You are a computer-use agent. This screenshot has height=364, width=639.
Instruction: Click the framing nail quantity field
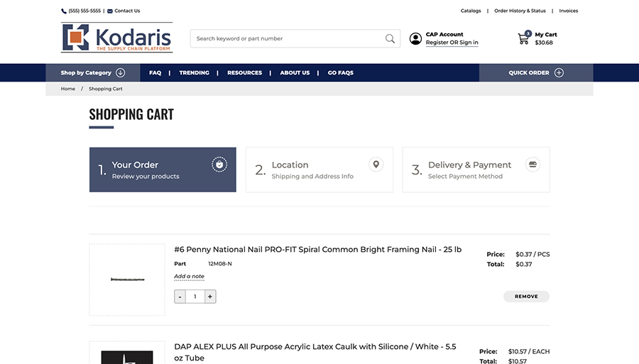click(x=195, y=297)
